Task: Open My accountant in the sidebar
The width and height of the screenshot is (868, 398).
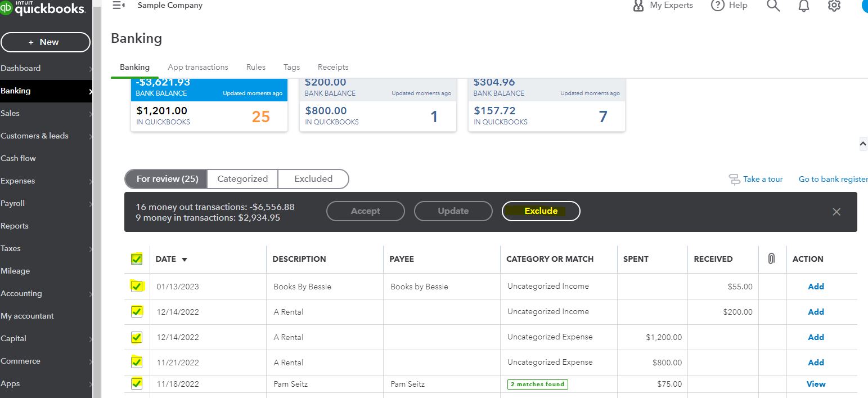Action: tap(28, 316)
